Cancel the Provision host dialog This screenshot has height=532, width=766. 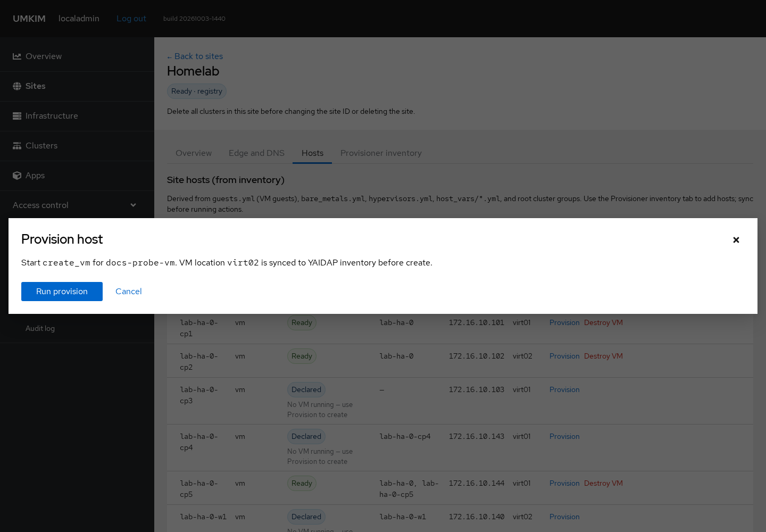pos(129,292)
